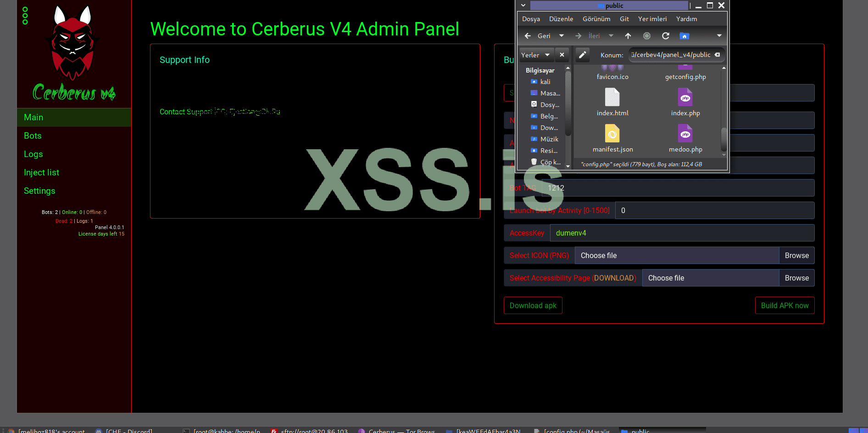Image resolution: width=868 pixels, height=433 pixels.
Task: Open the Yerler panel type dropdown
Action: click(x=536, y=55)
